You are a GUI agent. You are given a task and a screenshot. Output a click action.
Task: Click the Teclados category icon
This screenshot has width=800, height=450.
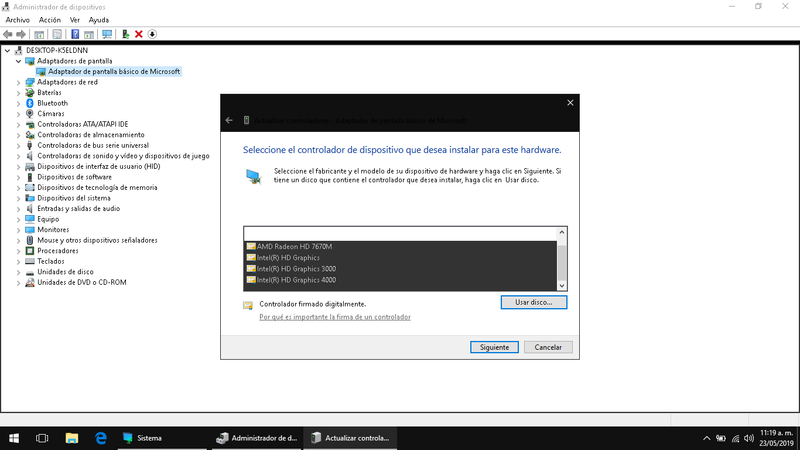(x=30, y=261)
